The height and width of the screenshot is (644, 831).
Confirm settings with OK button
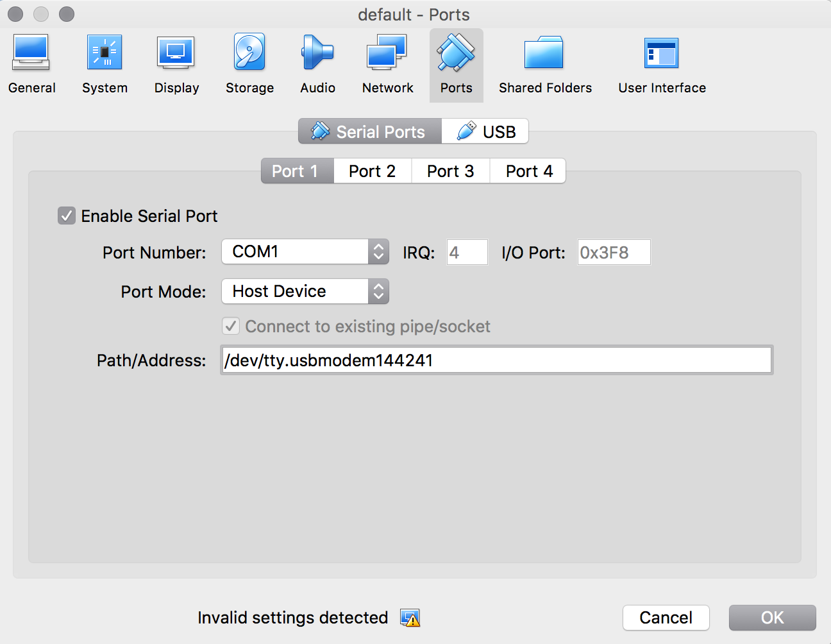click(772, 617)
